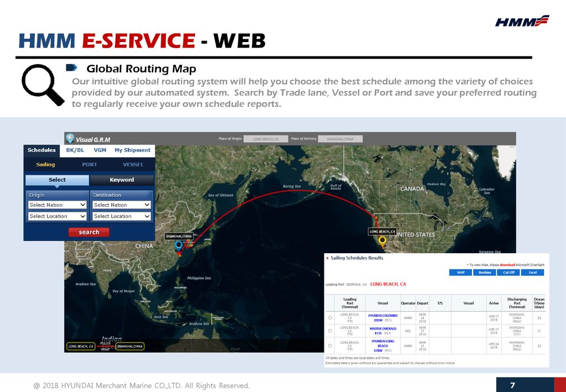Viewport: 566px width, 392px height.
Task: Click the MAR 31 2018 departure cell
Action: [x=422, y=346]
